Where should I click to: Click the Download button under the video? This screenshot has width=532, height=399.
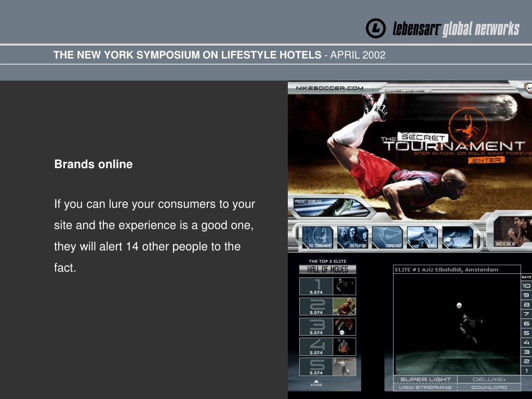click(489, 387)
